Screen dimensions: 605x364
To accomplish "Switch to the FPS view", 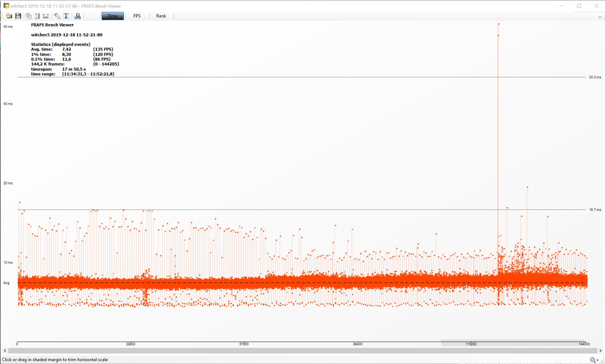I will coord(137,16).
